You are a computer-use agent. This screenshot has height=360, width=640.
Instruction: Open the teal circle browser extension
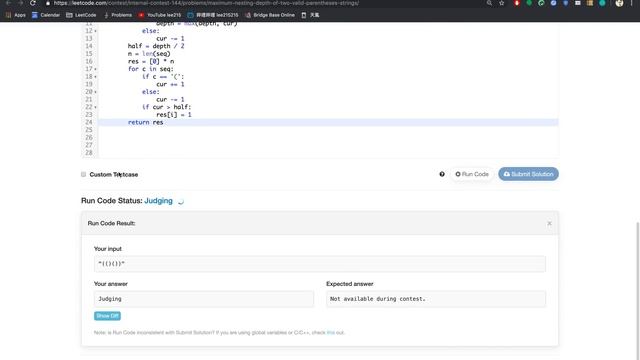602,3
